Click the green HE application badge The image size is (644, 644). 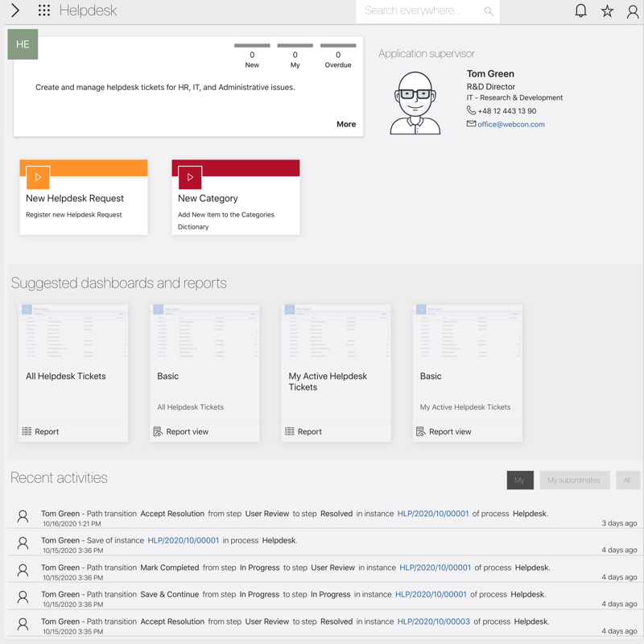(x=23, y=44)
